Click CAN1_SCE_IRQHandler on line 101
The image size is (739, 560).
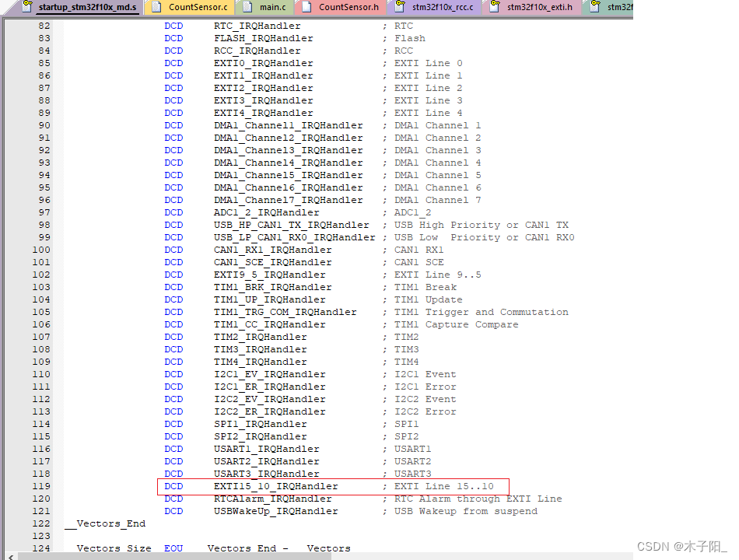pyautogui.click(x=272, y=263)
